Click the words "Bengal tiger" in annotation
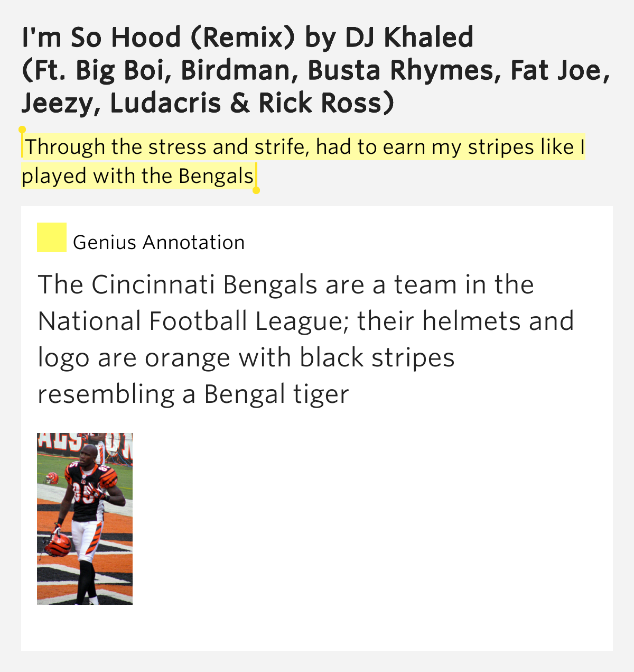Screen dimensions: 634x672 click(276, 394)
